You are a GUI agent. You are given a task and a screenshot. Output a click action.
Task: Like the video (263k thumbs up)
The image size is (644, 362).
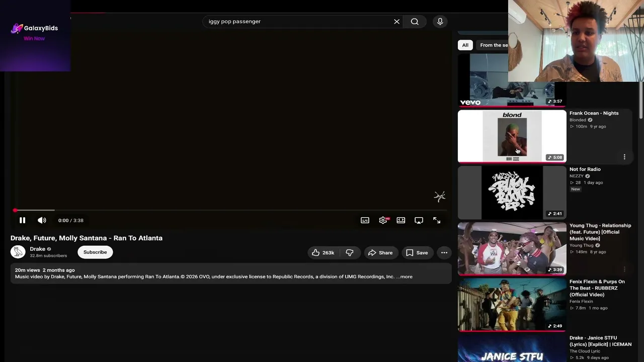pos(323,252)
